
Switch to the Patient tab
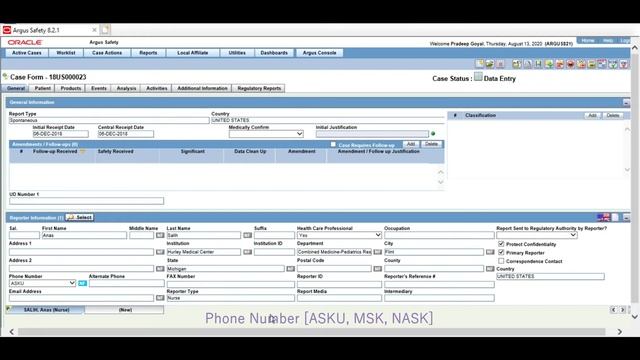point(42,88)
